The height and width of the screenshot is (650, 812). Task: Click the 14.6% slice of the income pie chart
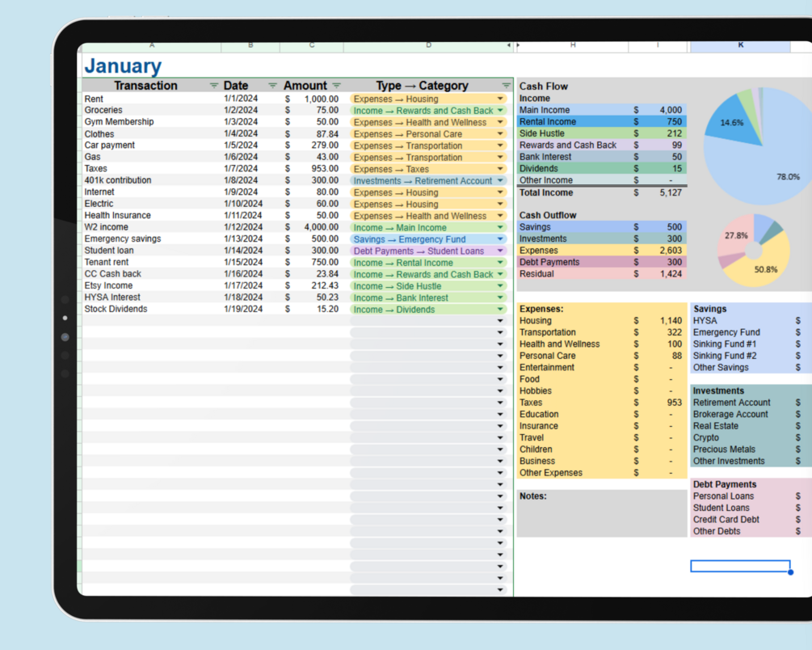(733, 122)
